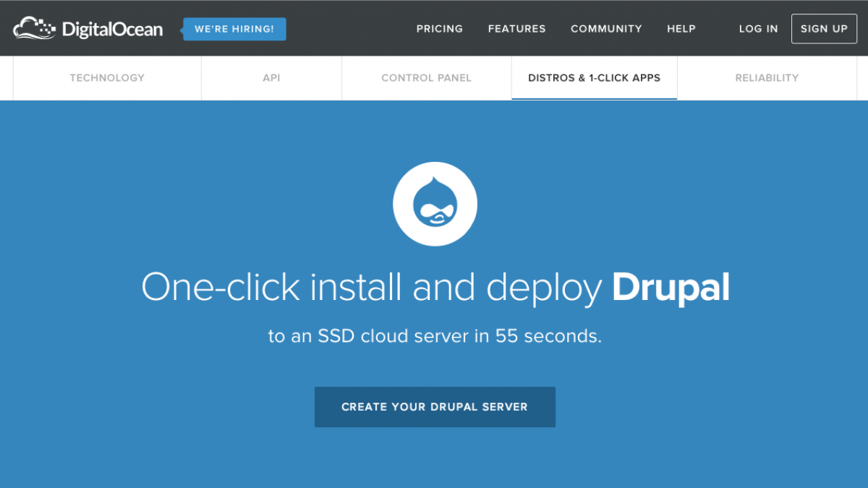Image resolution: width=868 pixels, height=488 pixels.
Task: Click the headline 'One-click install and deploy Drupal'
Action: tap(435, 288)
